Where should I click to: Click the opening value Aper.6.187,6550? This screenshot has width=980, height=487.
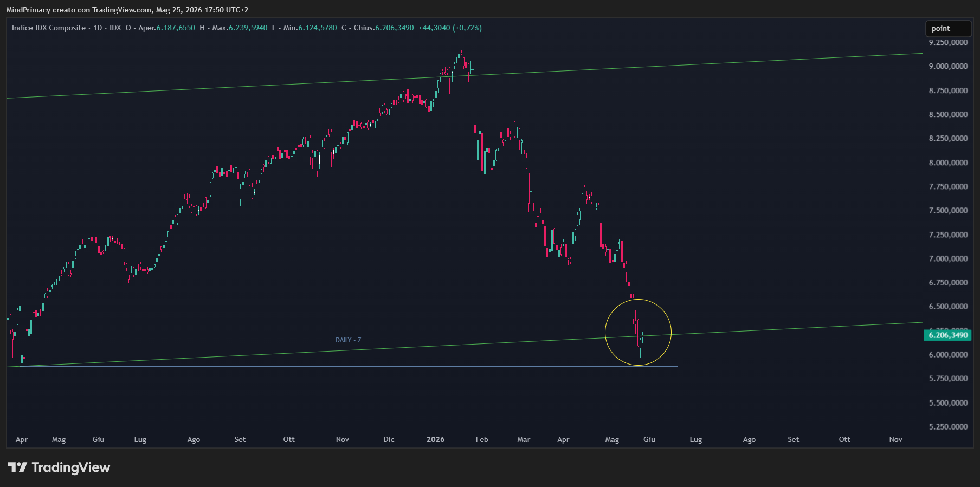166,28
